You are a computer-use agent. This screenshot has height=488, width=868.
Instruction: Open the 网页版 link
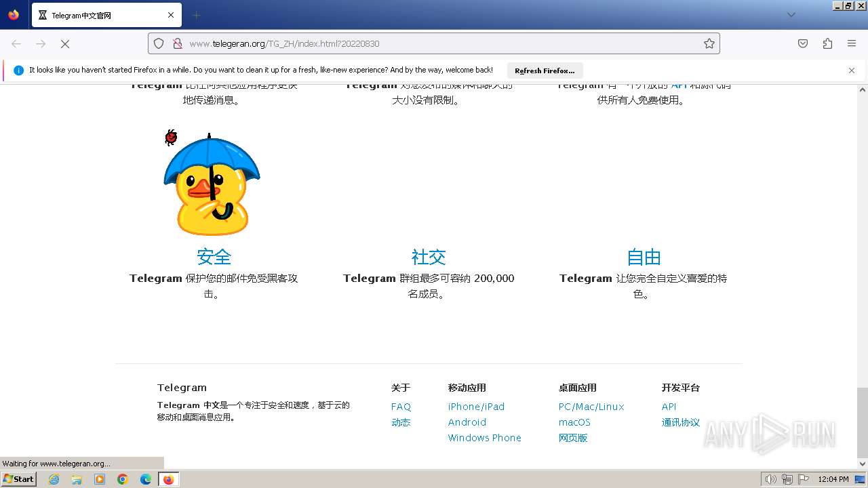pos(573,438)
